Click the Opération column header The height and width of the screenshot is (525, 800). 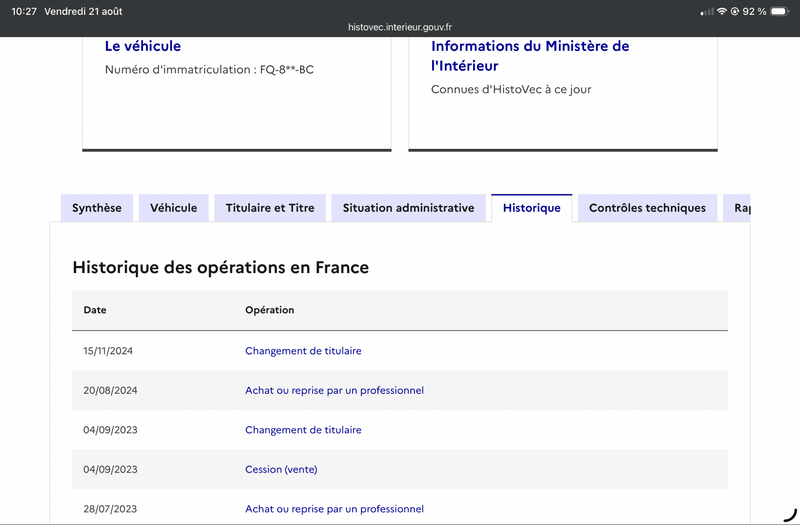point(269,310)
